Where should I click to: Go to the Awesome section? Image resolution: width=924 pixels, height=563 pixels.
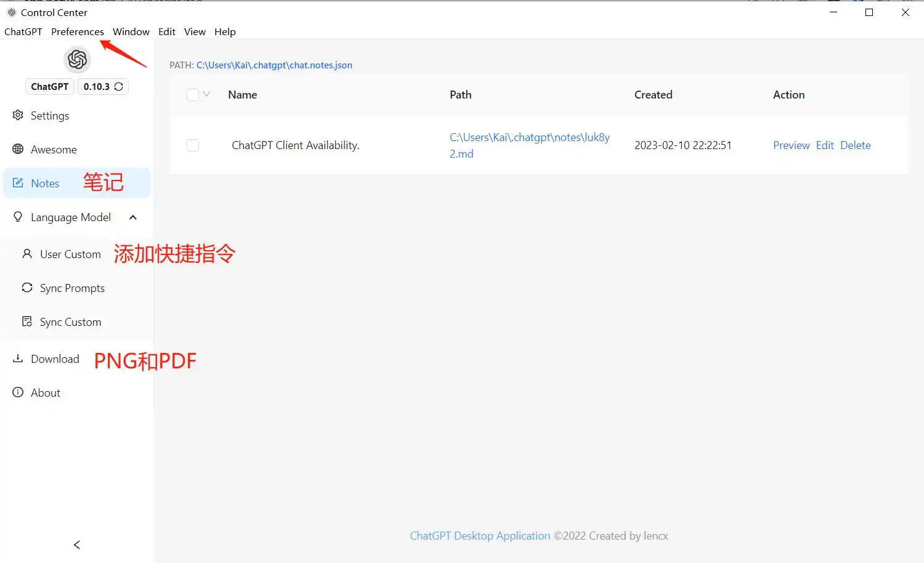pos(77,149)
